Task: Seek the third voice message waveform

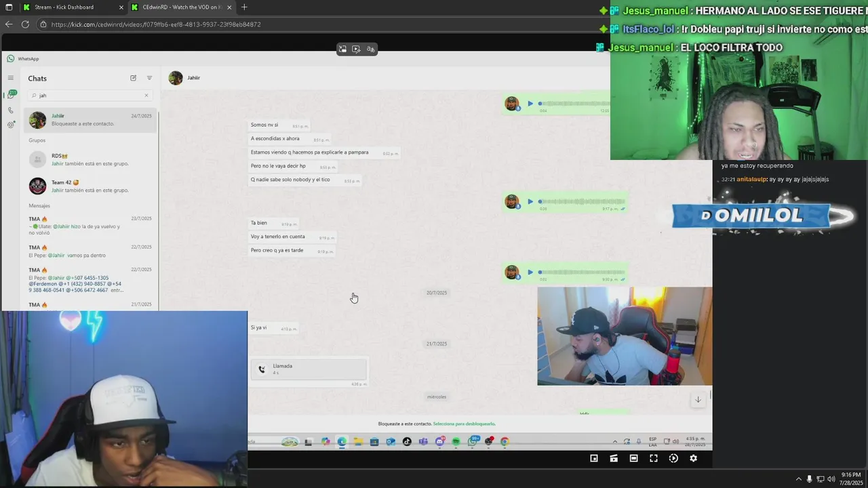Action: 582,272
